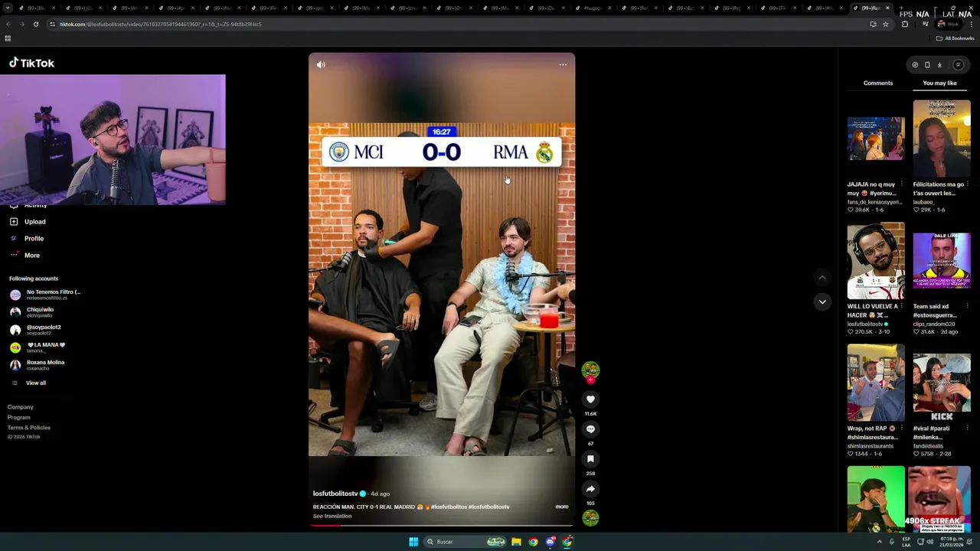
Task: Open Google Chrome from the taskbar
Action: (x=533, y=542)
